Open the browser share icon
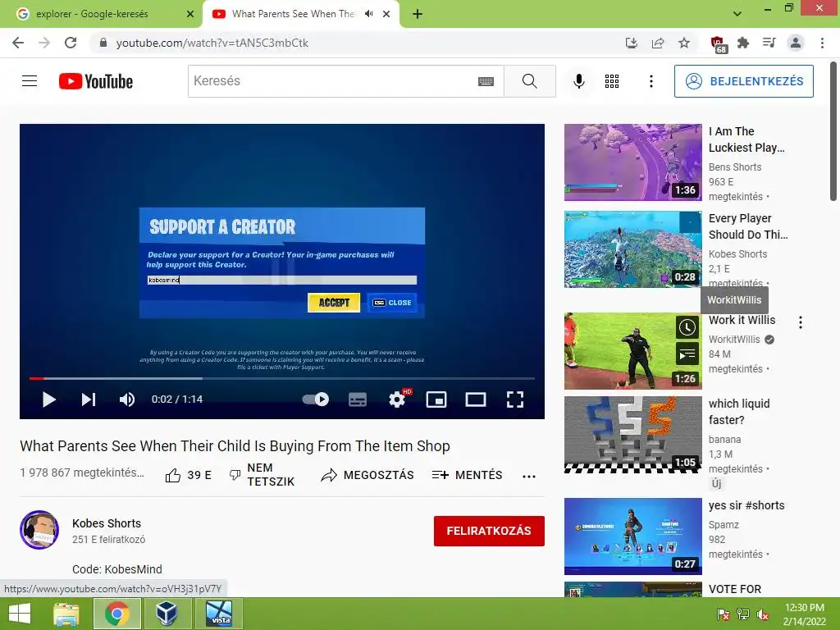 (x=658, y=43)
